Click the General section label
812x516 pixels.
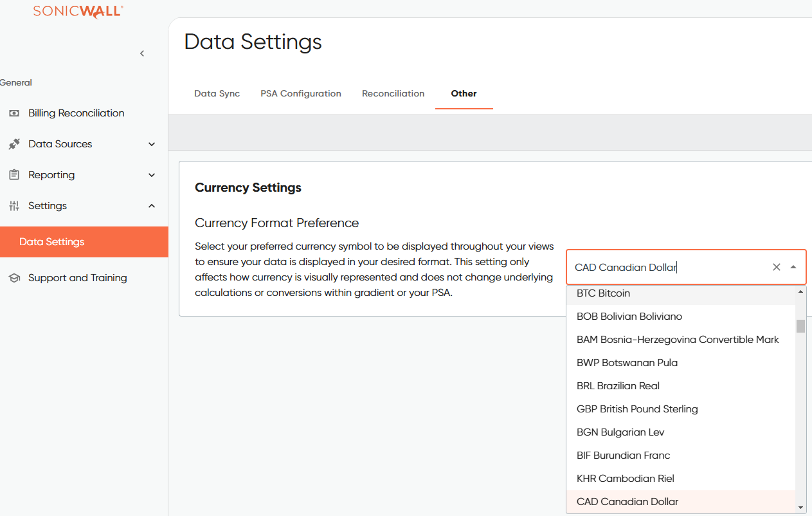tap(16, 82)
